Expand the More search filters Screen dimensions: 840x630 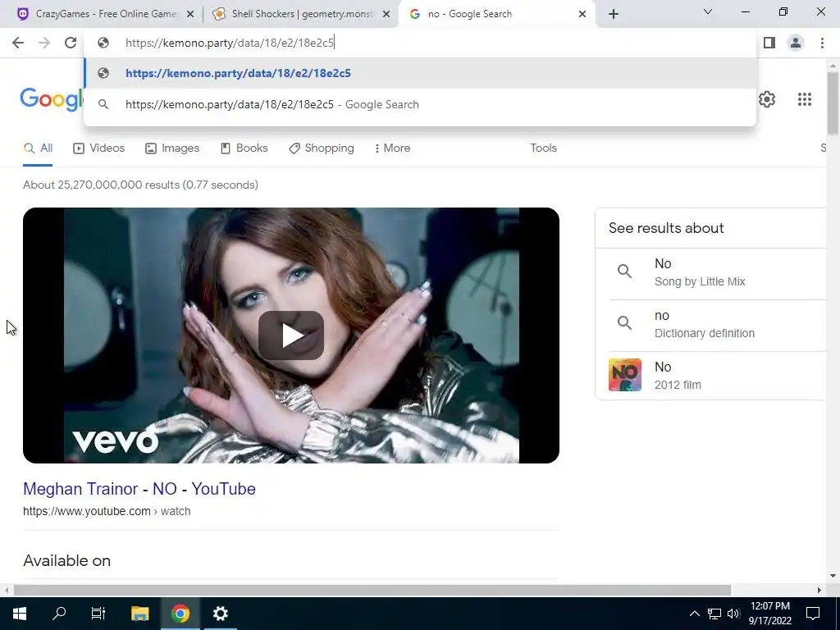pos(392,148)
